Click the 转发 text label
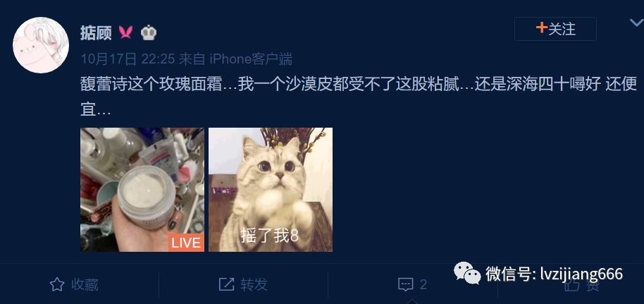The height and width of the screenshot is (304, 644). click(x=254, y=284)
